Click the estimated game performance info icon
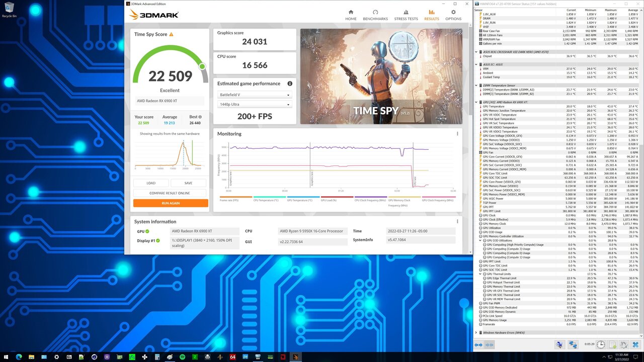The image size is (644, 362). (x=290, y=83)
